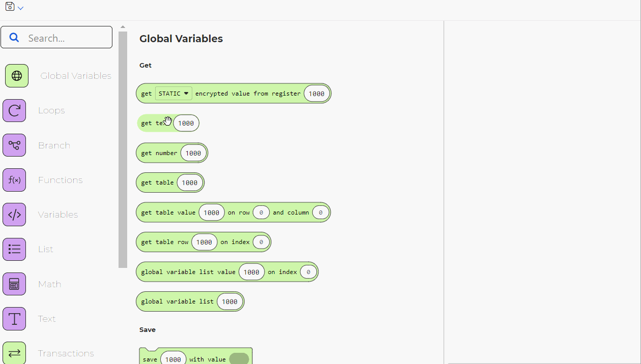Select the Loops category label
Screen dimensions: 641x364
pos(51,110)
